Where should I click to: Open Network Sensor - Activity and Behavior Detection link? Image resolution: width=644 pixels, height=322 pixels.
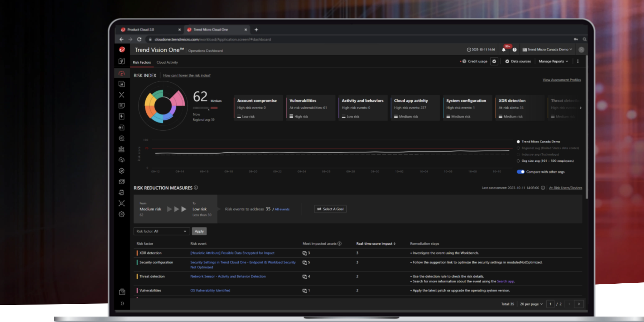click(x=228, y=276)
